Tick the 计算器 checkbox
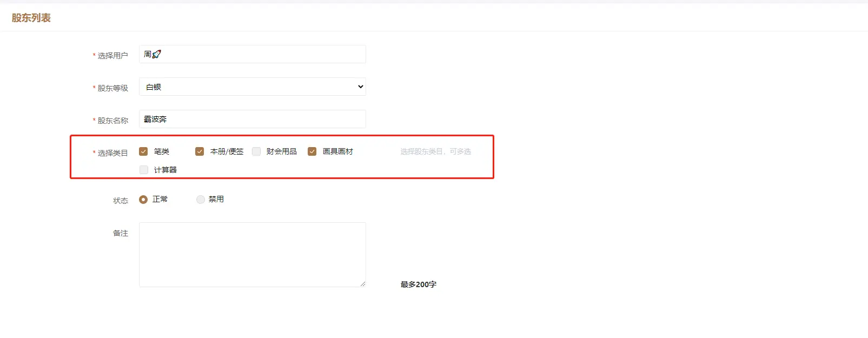868x338 pixels. pos(144,170)
